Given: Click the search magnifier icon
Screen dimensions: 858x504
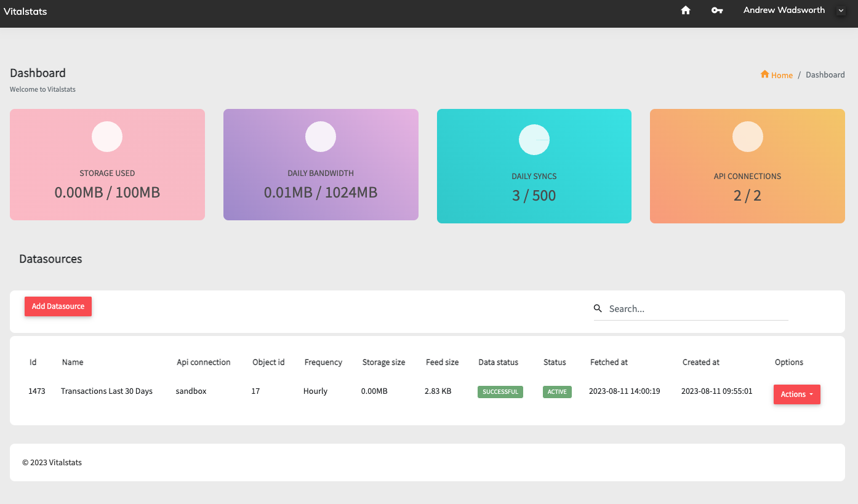Looking at the screenshot, I should pos(598,308).
